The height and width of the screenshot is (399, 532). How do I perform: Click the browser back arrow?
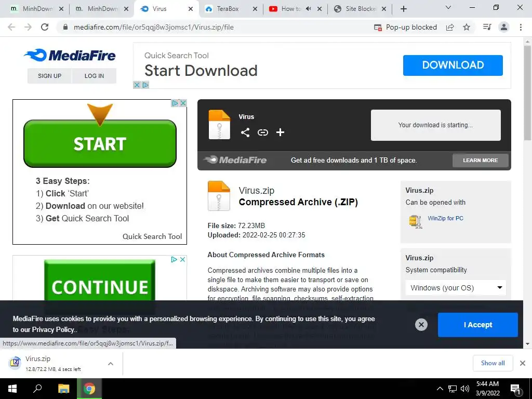(11, 27)
